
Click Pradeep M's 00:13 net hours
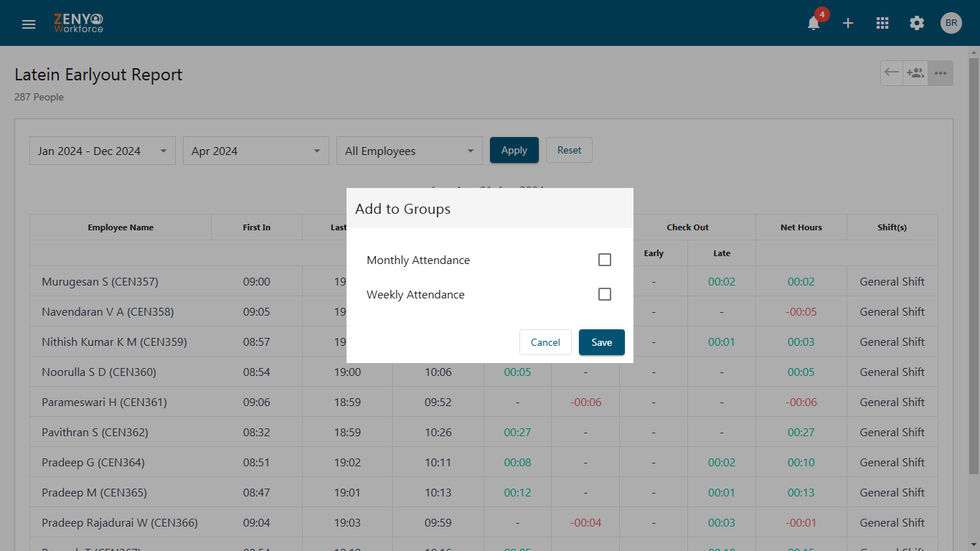(x=801, y=492)
